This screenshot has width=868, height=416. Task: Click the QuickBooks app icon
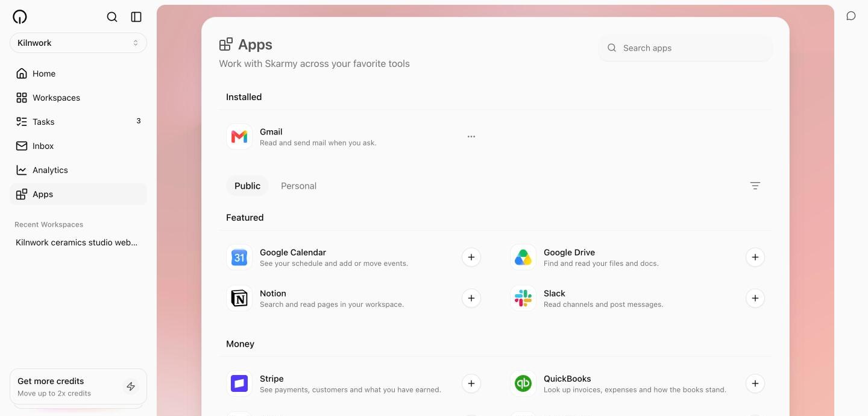523,383
